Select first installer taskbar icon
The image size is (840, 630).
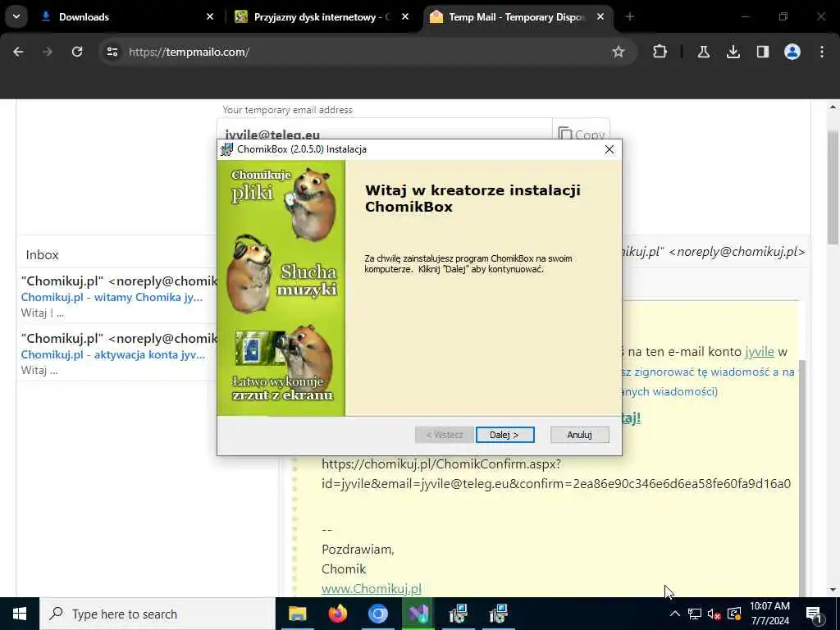click(458, 614)
